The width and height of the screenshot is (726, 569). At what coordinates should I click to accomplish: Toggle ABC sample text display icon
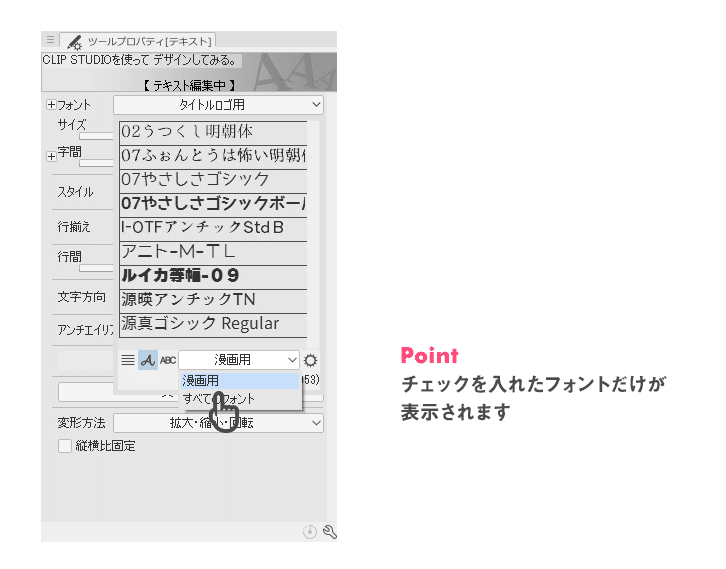[168, 360]
